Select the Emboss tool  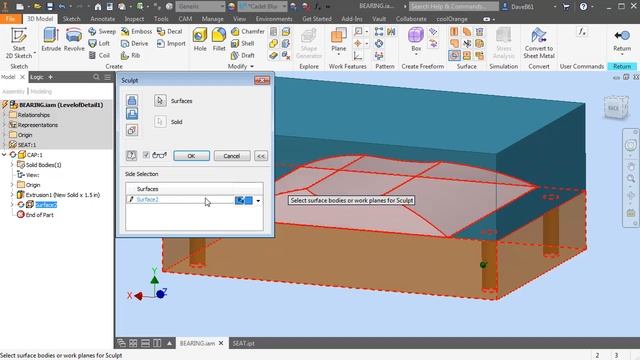click(136, 31)
